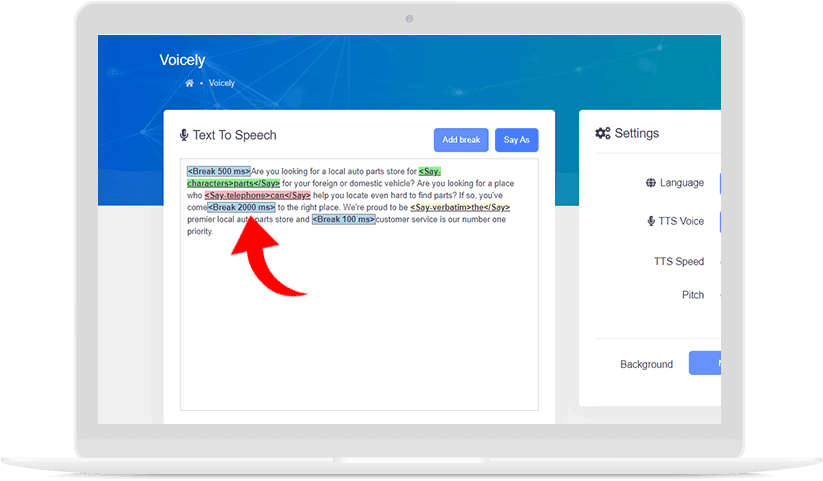Select the Say-characters parts tag

click(234, 183)
